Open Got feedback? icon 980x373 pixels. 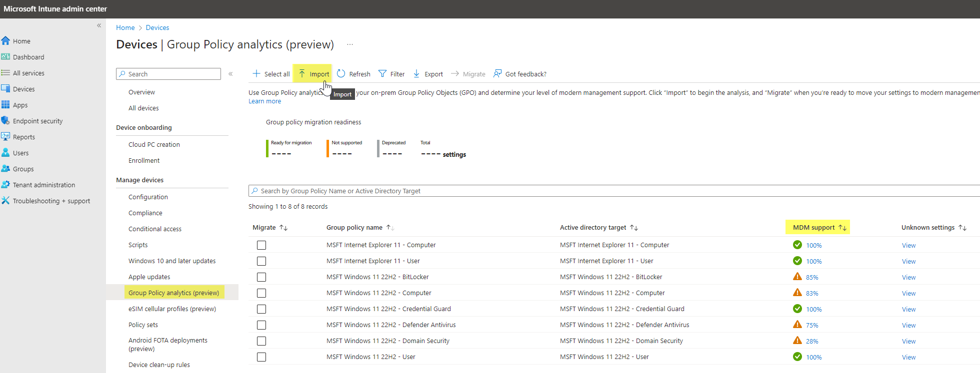497,74
